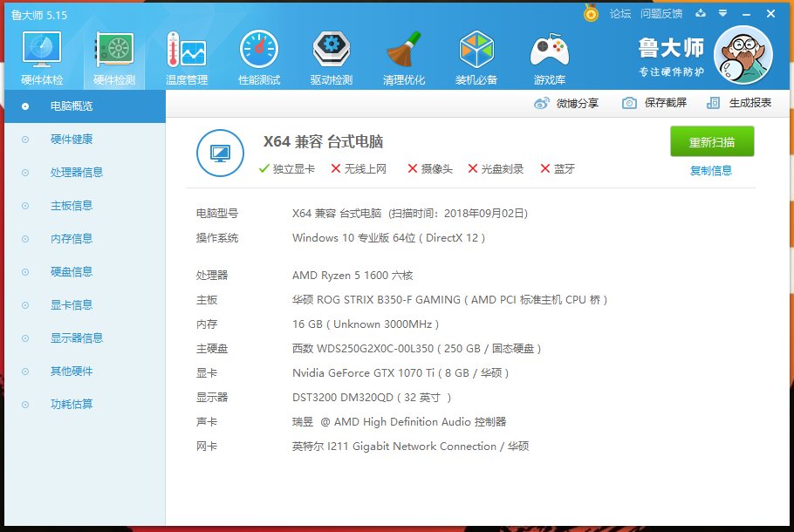Select 处理器信息 in the sidebar

(77, 173)
